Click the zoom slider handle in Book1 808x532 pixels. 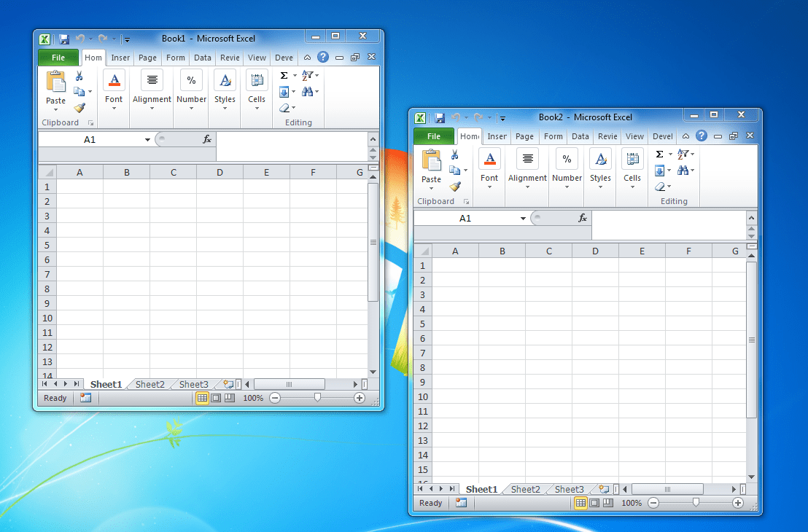(317, 398)
